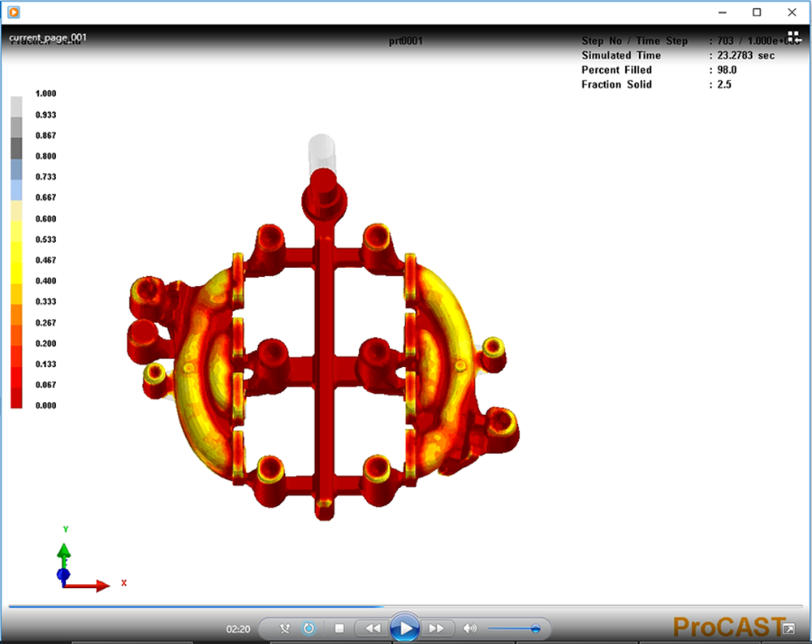Click the Windows Media Player title icon
812x644 pixels.
(14, 12)
